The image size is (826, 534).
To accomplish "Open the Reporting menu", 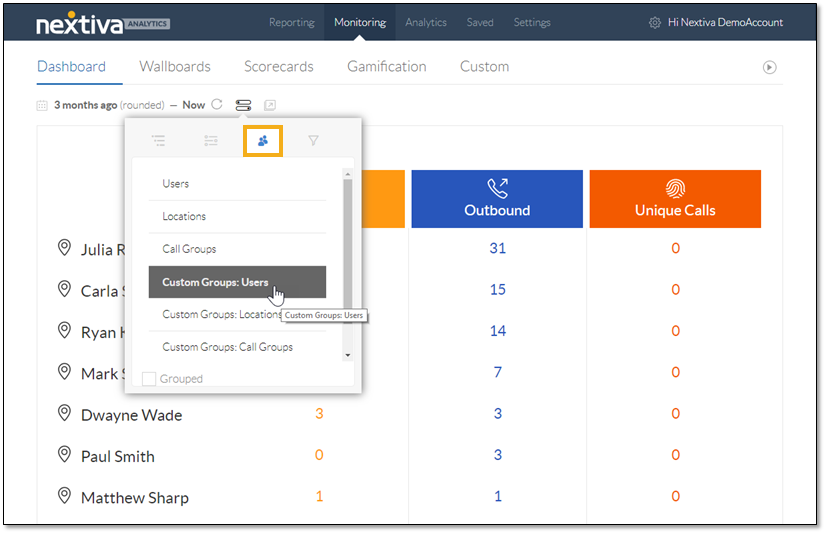I will pos(292,23).
